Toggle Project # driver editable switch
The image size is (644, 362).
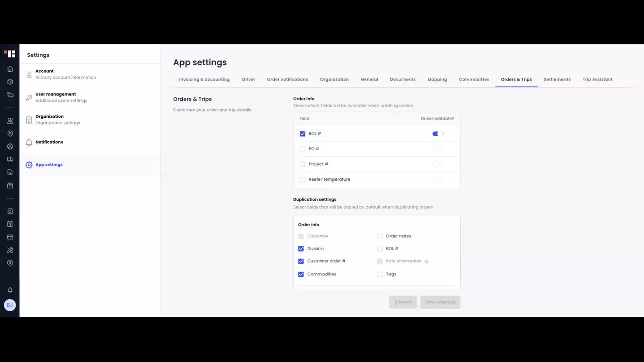click(x=437, y=164)
